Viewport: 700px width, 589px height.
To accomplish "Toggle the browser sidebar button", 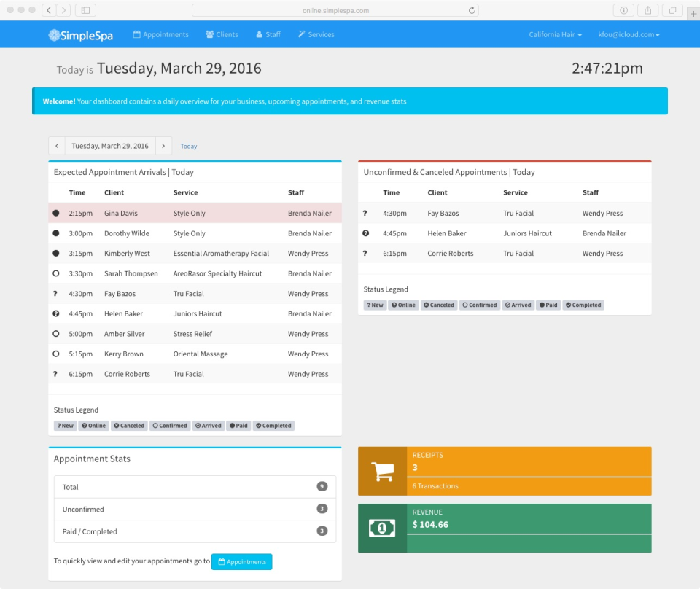I will pos(85,10).
